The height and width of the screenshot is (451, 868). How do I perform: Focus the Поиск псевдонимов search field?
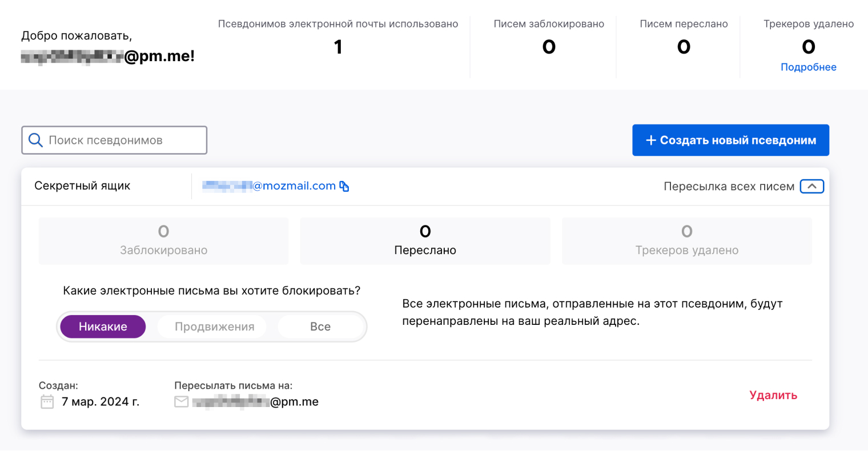point(114,140)
